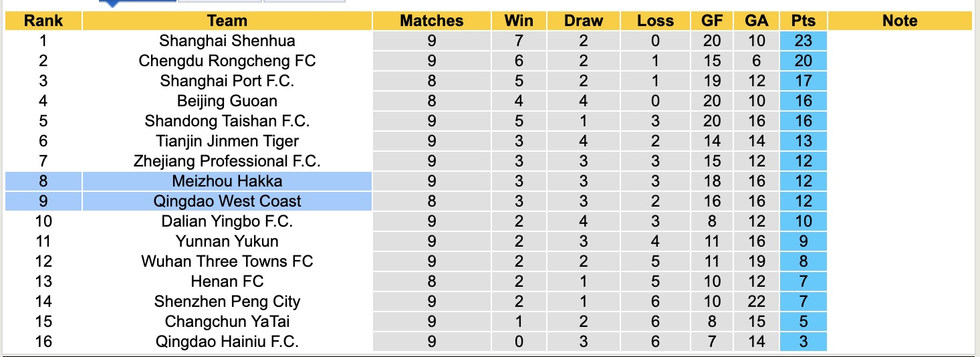Open the Shanghai Shenhua team entry
This screenshot has height=357, width=980.
click(227, 41)
